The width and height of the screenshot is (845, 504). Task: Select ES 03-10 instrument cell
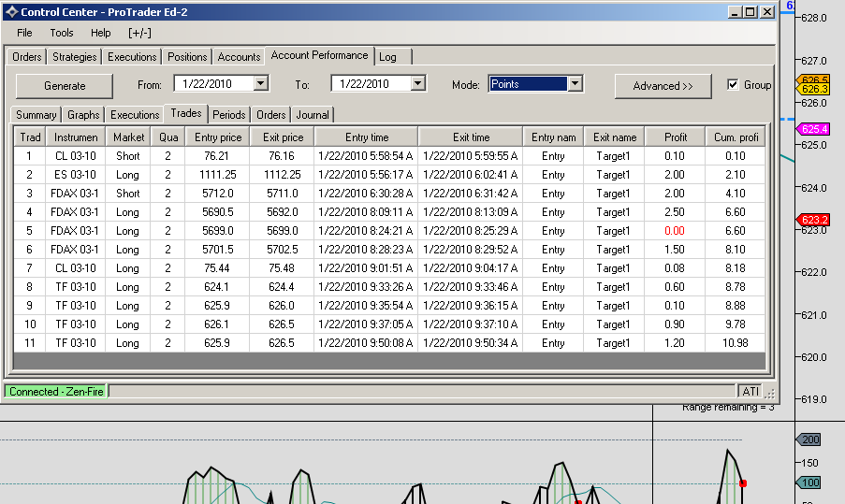click(76, 175)
